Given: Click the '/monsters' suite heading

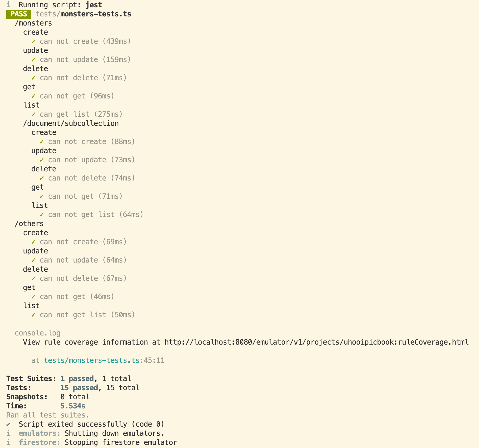Looking at the screenshot, I should [x=33, y=23].
